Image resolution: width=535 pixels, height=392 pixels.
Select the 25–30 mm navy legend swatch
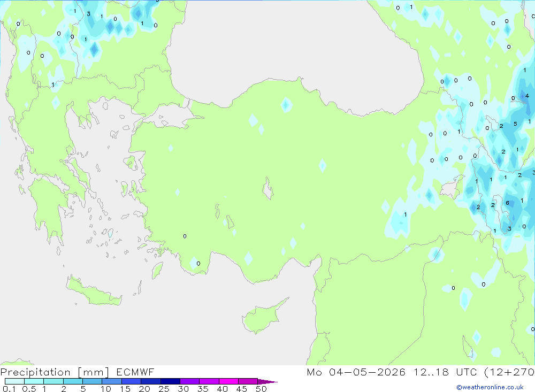tap(170, 381)
